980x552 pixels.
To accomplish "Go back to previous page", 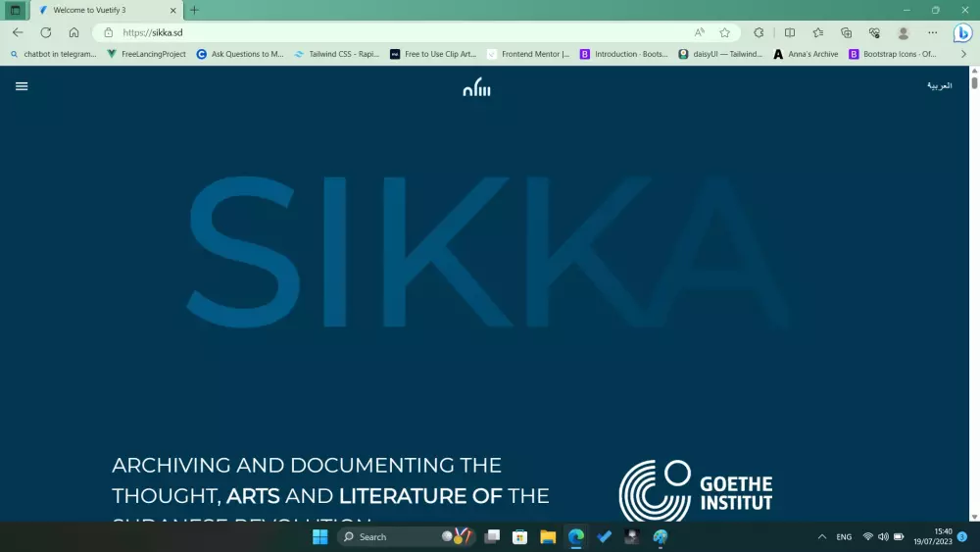I will [x=18, y=32].
